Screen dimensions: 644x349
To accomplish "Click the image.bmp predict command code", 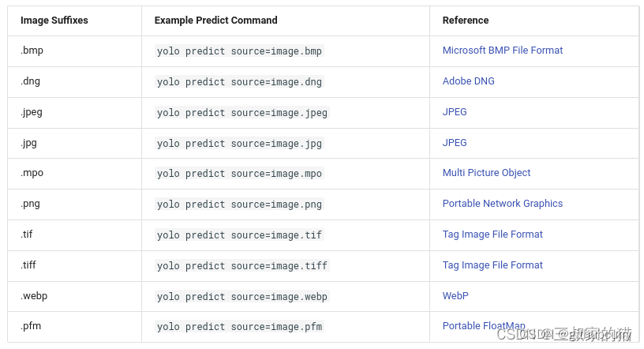I will 239,51.
